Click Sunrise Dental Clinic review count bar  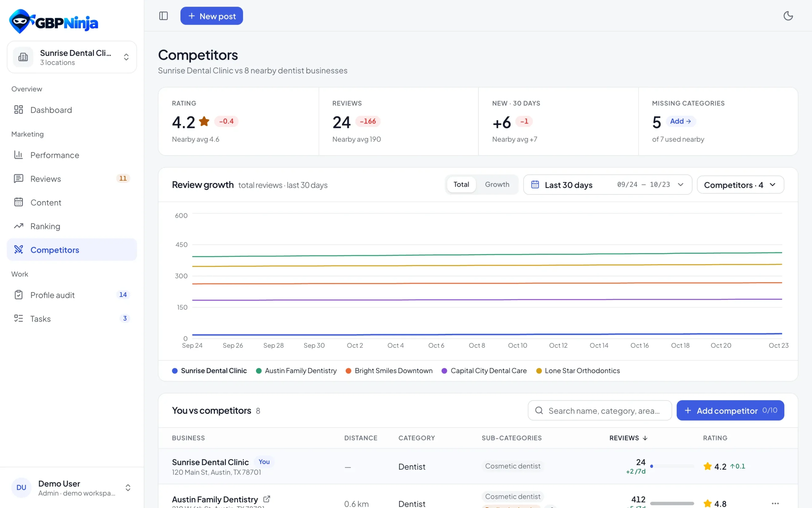pyautogui.click(x=672, y=466)
